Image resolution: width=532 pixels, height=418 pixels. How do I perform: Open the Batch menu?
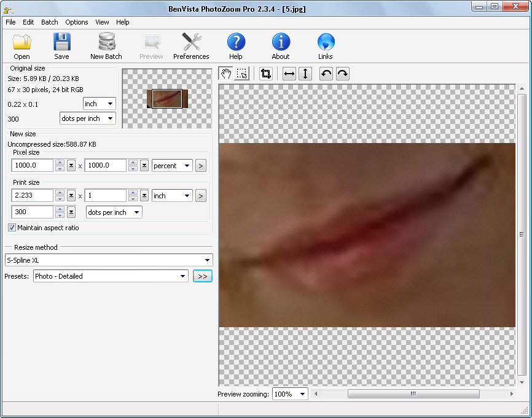50,22
